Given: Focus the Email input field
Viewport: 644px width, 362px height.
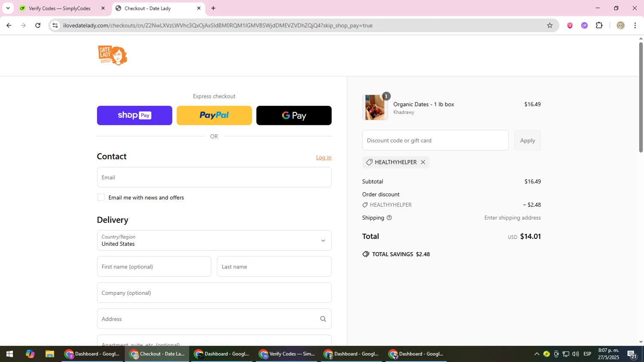Looking at the screenshot, I should point(214,177).
